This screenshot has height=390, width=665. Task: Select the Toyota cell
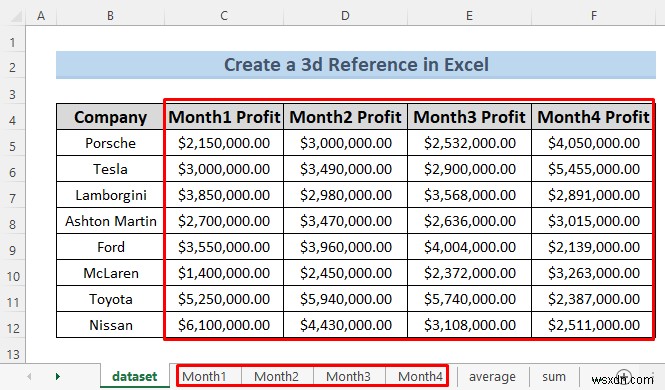[110, 299]
